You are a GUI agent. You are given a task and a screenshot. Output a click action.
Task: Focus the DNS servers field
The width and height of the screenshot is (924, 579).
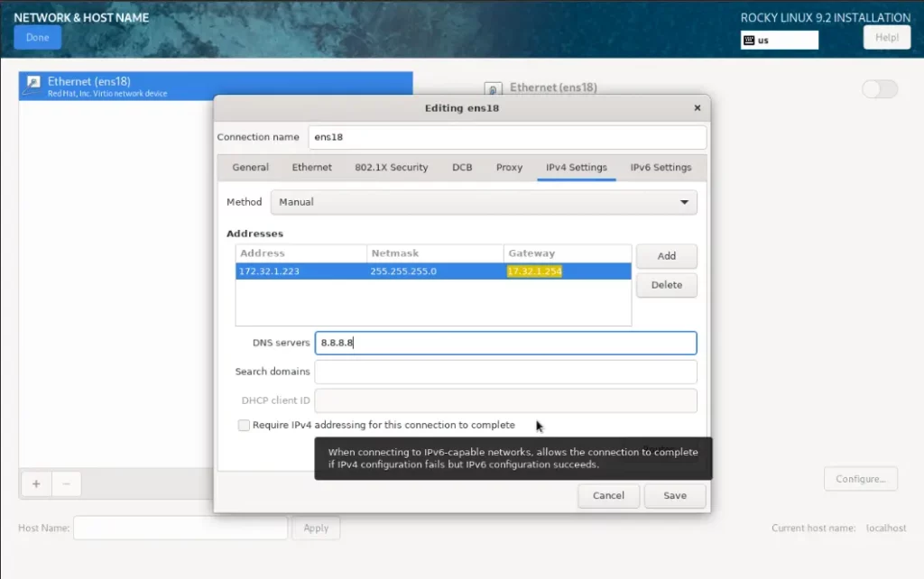click(x=505, y=343)
